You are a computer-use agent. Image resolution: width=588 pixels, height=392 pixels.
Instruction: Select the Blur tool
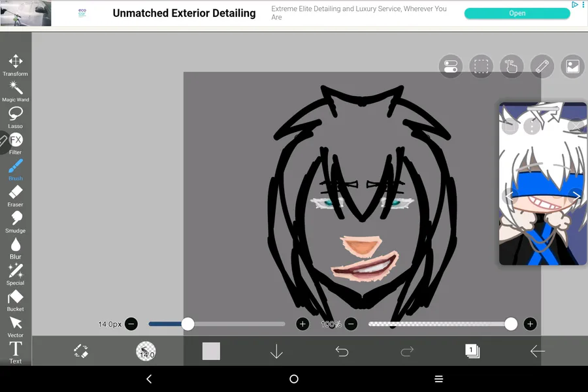(x=16, y=248)
